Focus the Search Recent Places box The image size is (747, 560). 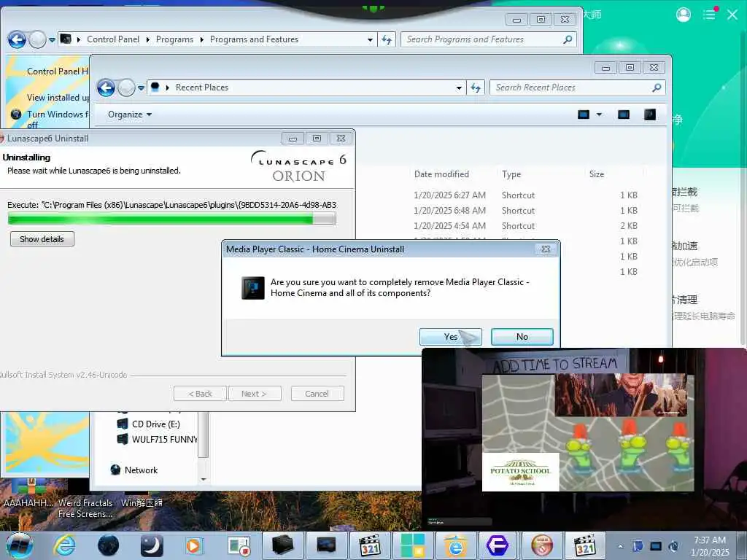578,87
